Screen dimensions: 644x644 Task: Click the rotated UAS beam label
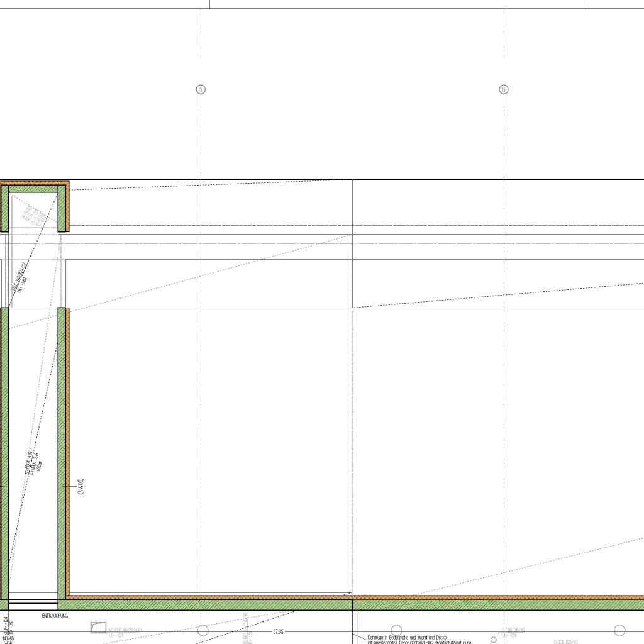coord(19,275)
